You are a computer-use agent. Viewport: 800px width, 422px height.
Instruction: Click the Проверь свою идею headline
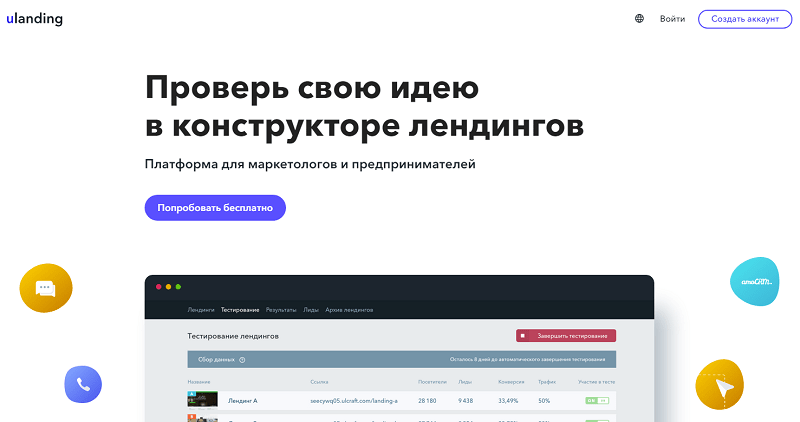pyautogui.click(x=312, y=87)
